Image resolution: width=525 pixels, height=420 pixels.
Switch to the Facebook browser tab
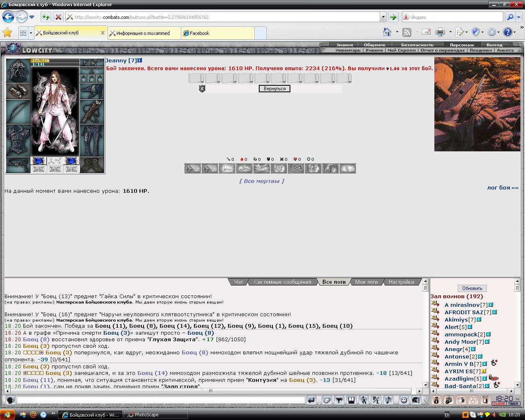tap(217, 33)
